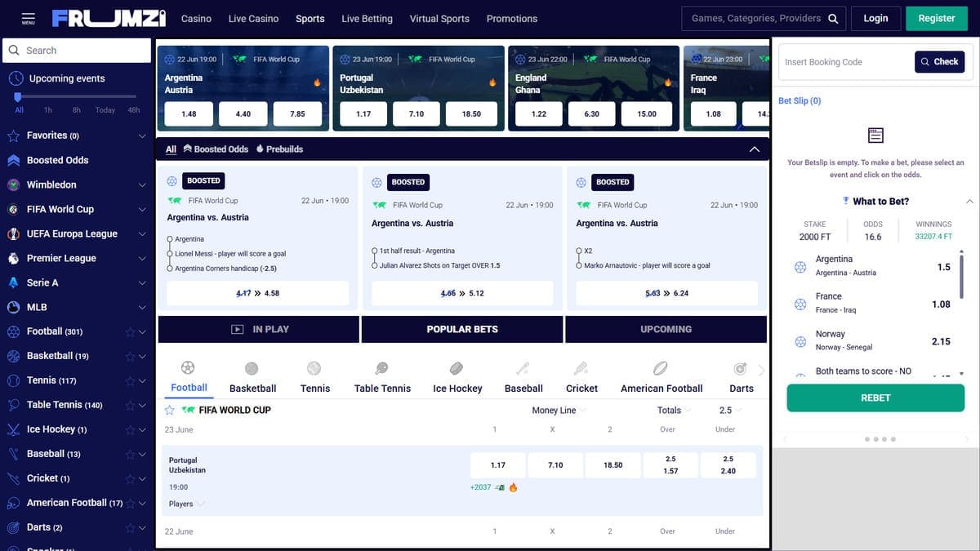Collapse the Boosted Odds panel with the chevron
Image resolution: width=980 pixels, height=551 pixels.
[x=755, y=149]
